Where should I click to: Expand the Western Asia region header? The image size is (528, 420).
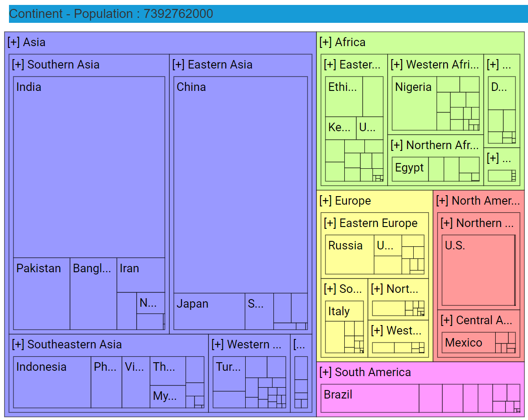click(x=246, y=344)
